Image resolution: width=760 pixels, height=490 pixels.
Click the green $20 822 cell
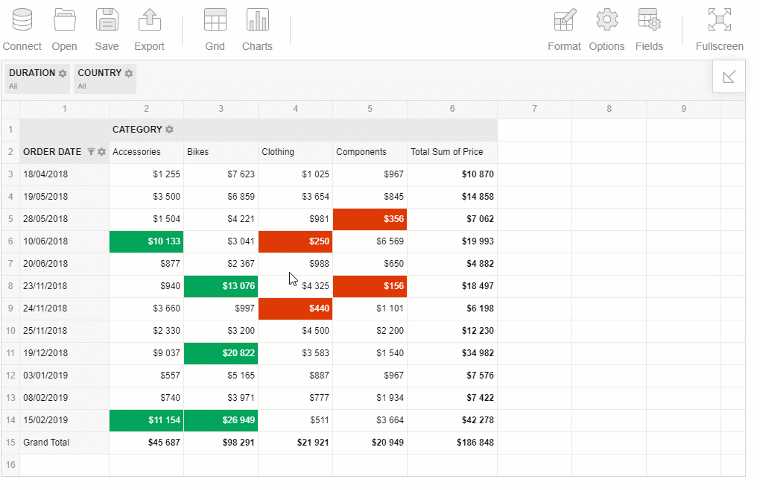[x=221, y=353]
